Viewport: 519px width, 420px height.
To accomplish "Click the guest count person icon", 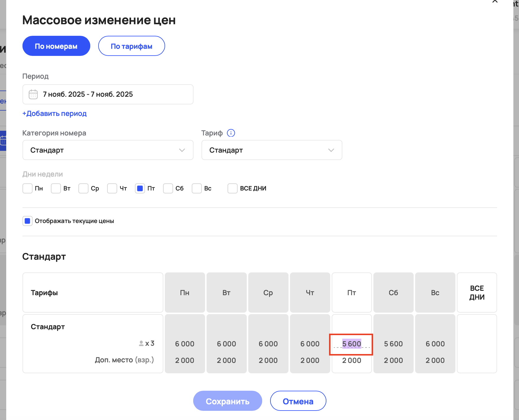I will (141, 343).
